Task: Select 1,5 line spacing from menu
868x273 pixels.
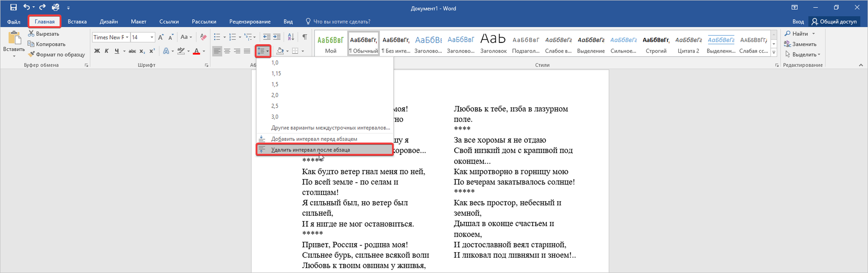Action: point(275,84)
